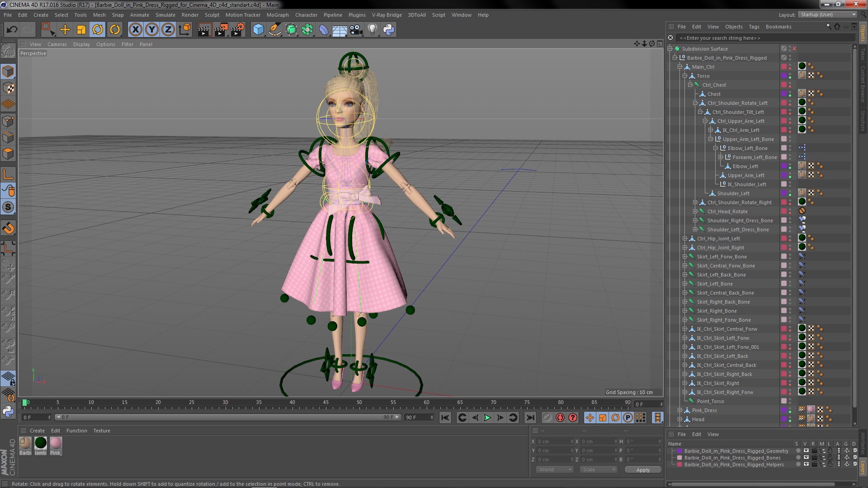Select the Scale tool
Image resolution: width=868 pixels, height=488 pixels.
point(81,30)
